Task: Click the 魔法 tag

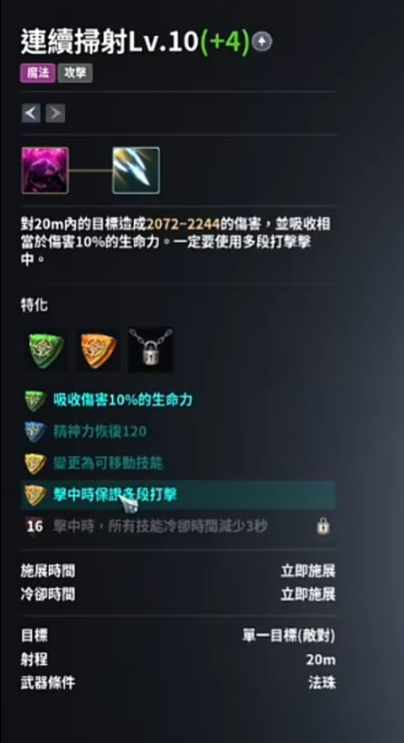Action: [x=38, y=73]
